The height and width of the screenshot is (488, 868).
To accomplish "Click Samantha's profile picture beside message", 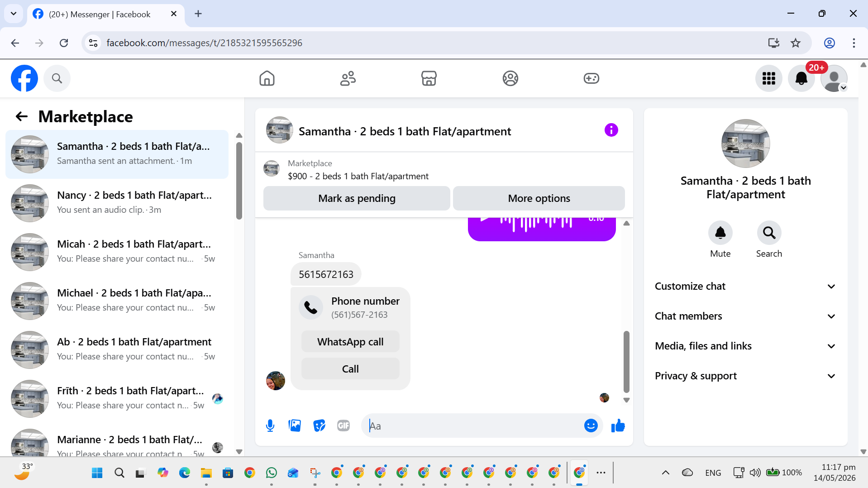I will 276,381.
